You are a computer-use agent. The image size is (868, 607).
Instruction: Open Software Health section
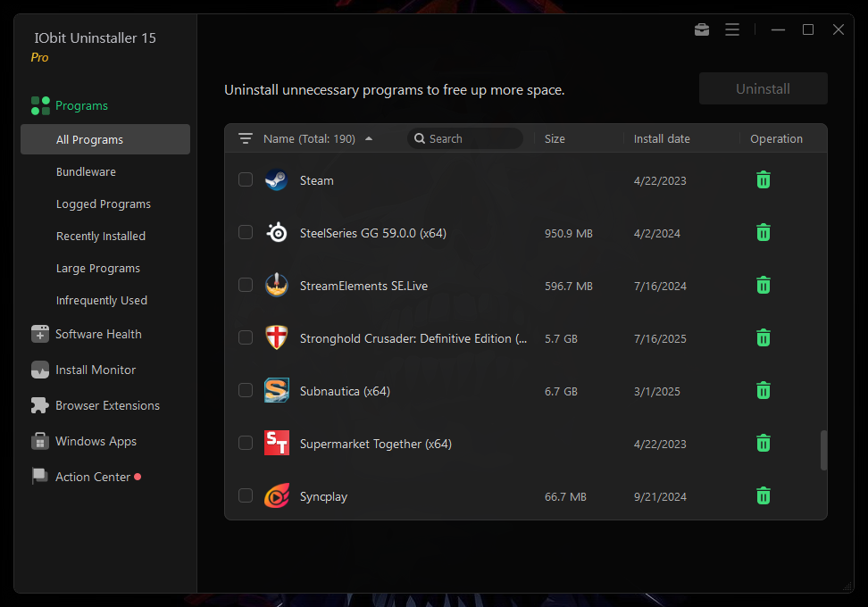point(98,334)
